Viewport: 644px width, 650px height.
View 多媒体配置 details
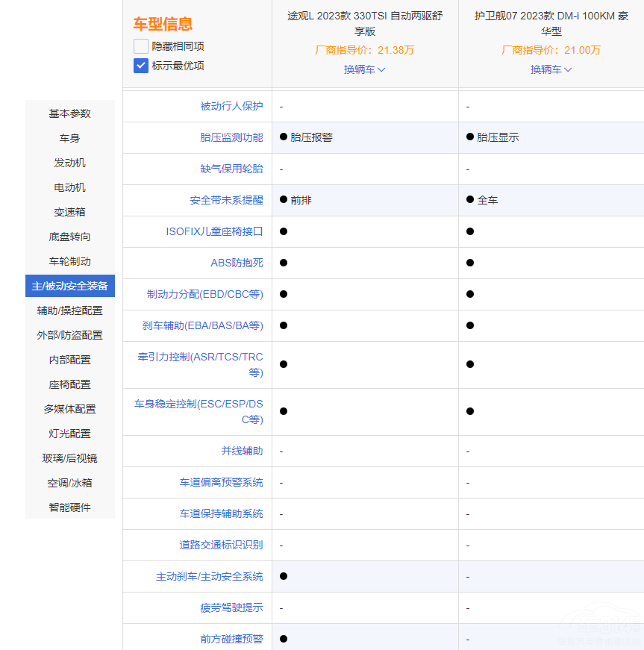pos(69,409)
